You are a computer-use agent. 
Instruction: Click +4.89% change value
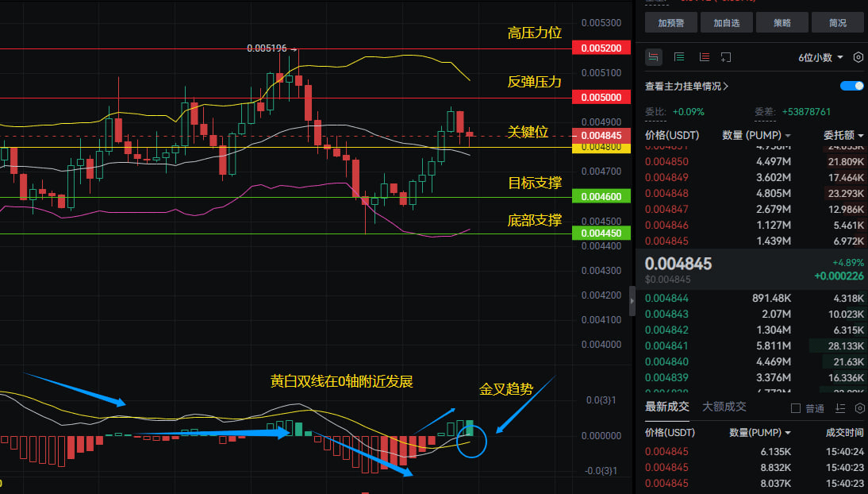pos(848,262)
